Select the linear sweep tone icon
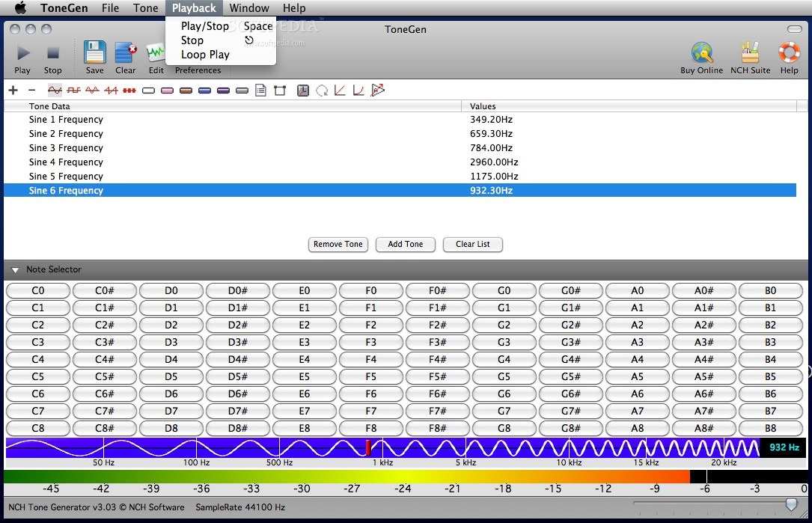Image resolution: width=812 pixels, height=523 pixels. pyautogui.click(x=341, y=90)
